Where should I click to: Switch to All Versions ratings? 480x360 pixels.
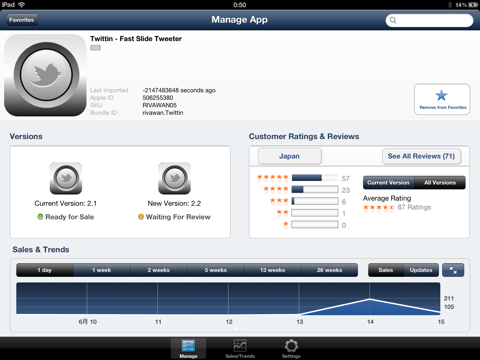click(x=440, y=182)
